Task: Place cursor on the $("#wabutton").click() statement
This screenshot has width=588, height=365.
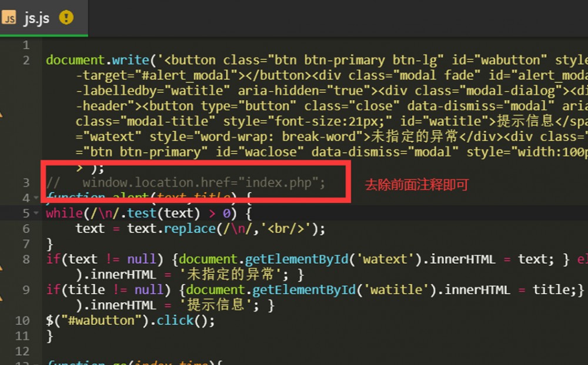Action: pos(131,321)
